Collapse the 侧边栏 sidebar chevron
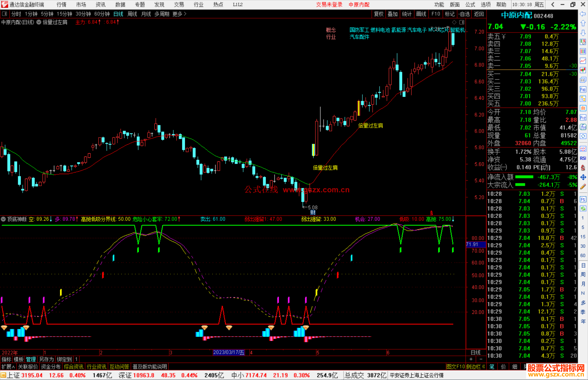The height and width of the screenshot is (380, 588). coord(483,367)
